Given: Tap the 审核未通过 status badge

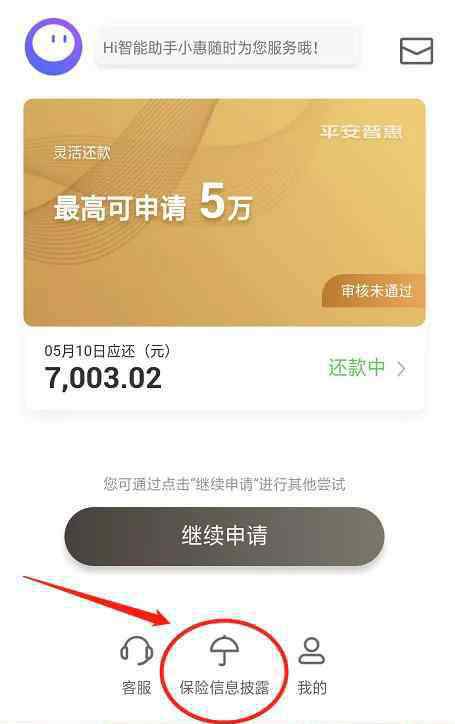Looking at the screenshot, I should click(373, 290).
